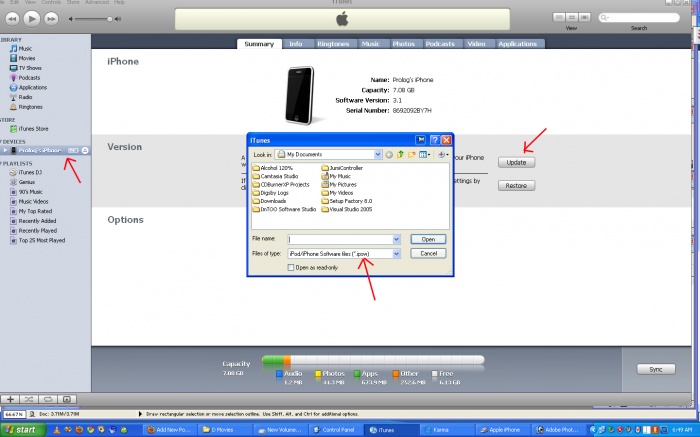Select Prolog's iPhone under Devices
This screenshot has height=437, width=700.
coord(40,150)
